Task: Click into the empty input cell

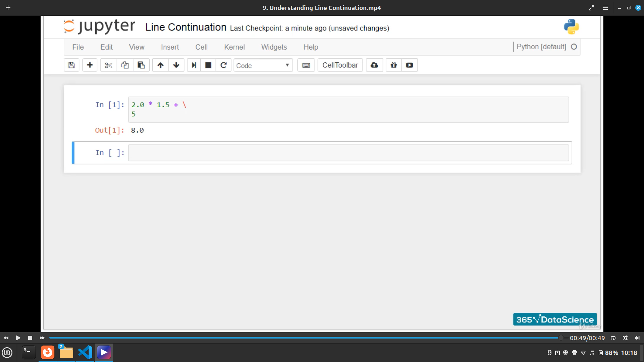Action: [x=348, y=153]
